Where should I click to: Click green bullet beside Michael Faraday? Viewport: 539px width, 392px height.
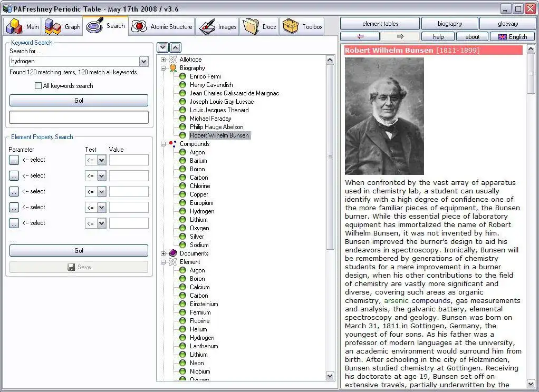182,118
